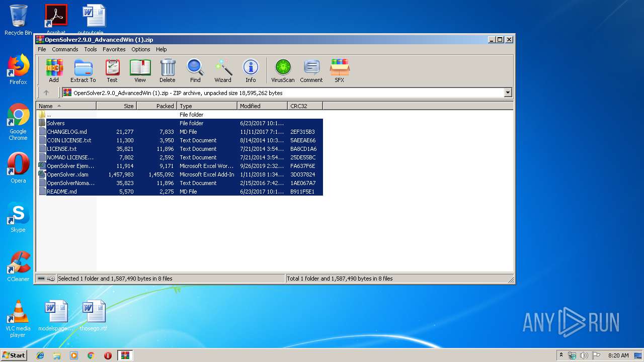Viewport: 644px width, 362px height.
Task: Click the WinRAR taskbar button
Action: pos(125,355)
